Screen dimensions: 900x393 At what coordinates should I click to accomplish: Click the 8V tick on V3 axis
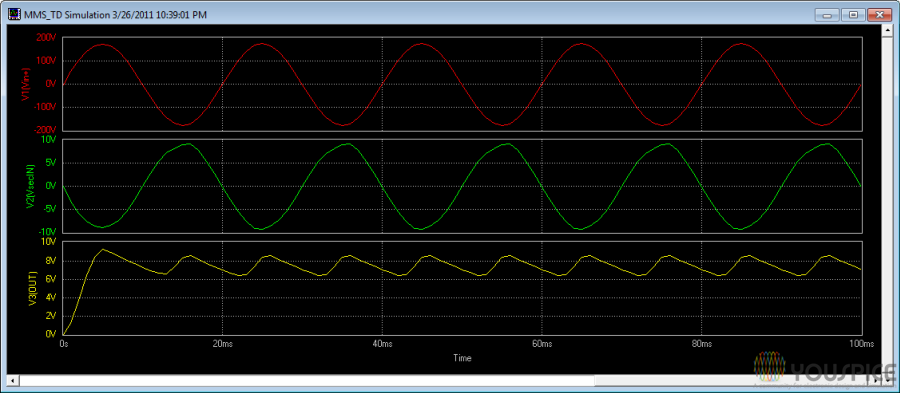click(52, 261)
